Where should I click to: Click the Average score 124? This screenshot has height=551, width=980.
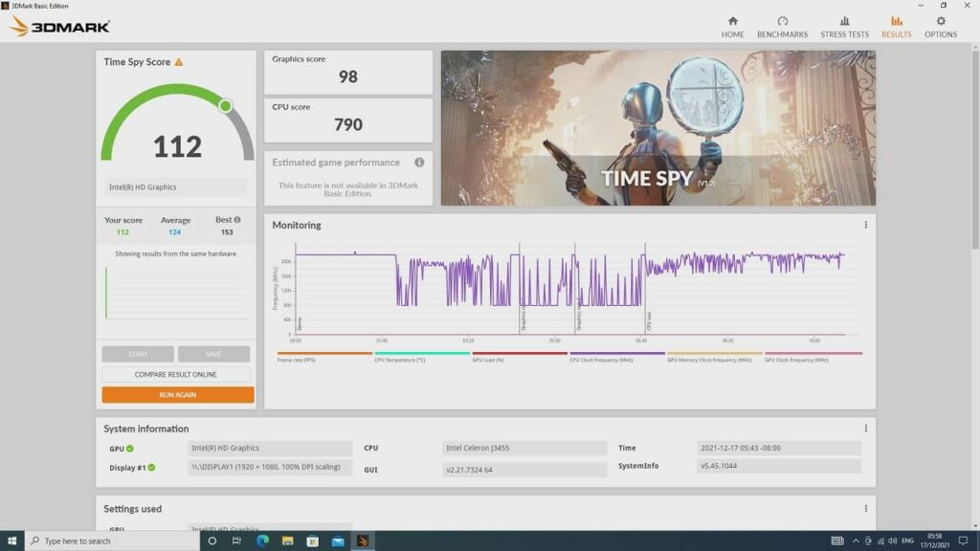[174, 232]
